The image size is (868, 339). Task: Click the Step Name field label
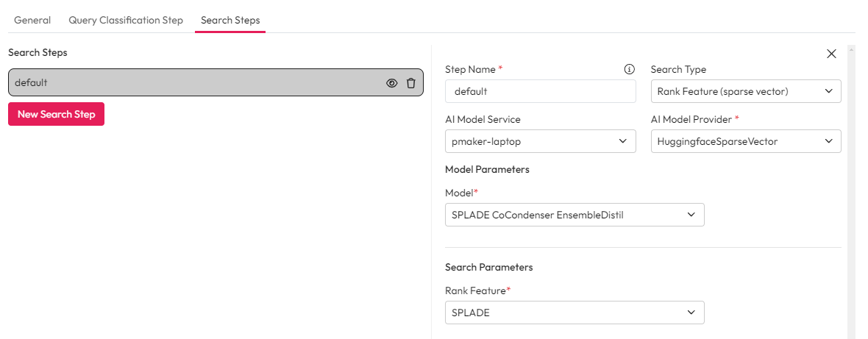click(470, 69)
